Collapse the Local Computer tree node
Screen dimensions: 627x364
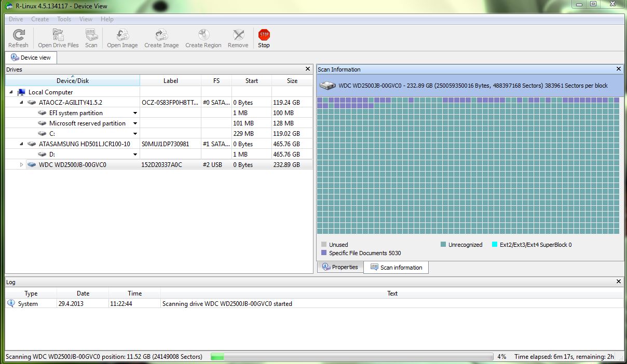click(x=11, y=92)
